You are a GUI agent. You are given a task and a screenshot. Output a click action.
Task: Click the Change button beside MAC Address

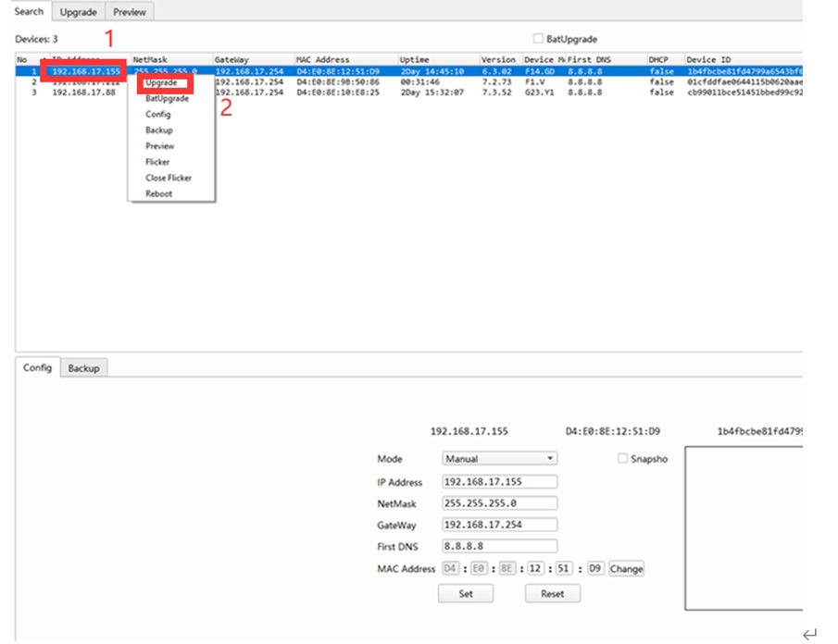(x=626, y=568)
